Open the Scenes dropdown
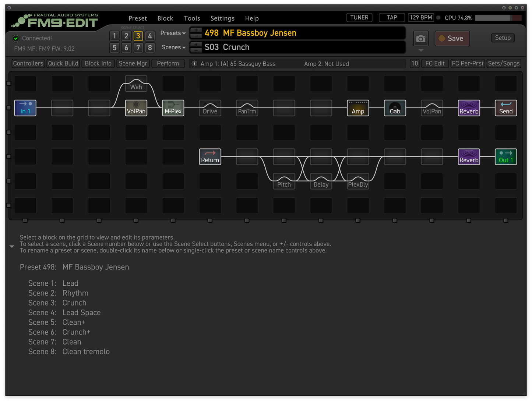The height and width of the screenshot is (402, 532). point(173,47)
